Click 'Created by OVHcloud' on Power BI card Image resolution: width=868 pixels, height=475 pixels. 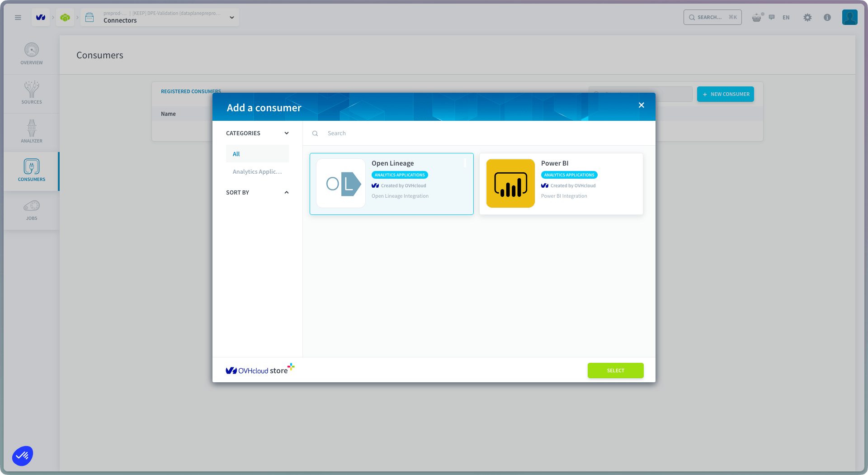pos(573,186)
